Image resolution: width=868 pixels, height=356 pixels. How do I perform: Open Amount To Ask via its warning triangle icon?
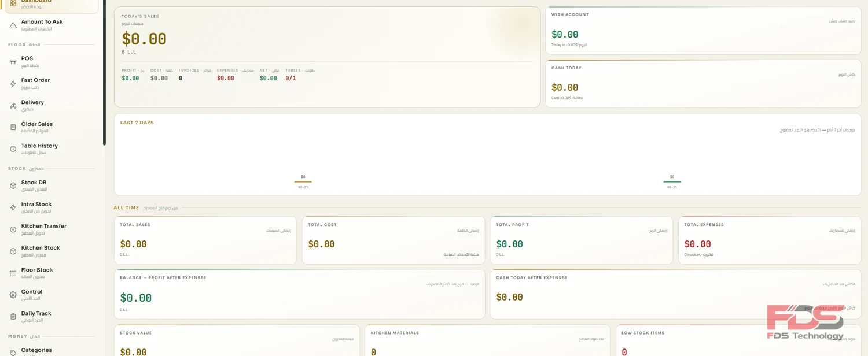pos(13,25)
